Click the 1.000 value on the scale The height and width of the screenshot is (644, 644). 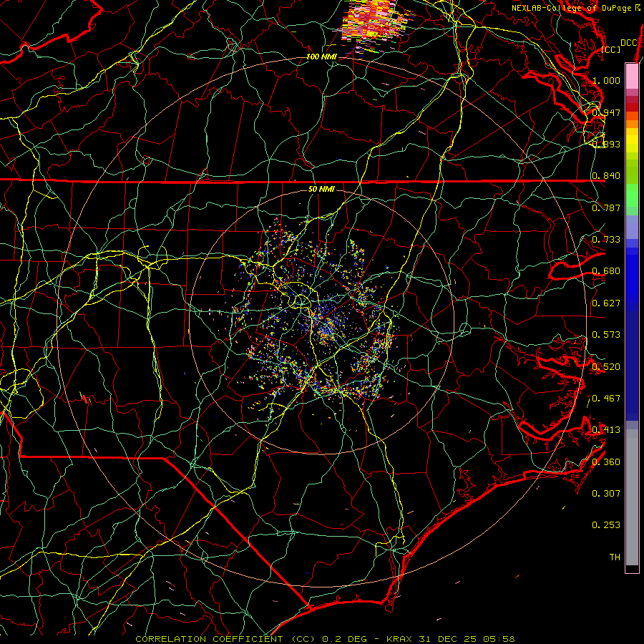coord(606,80)
